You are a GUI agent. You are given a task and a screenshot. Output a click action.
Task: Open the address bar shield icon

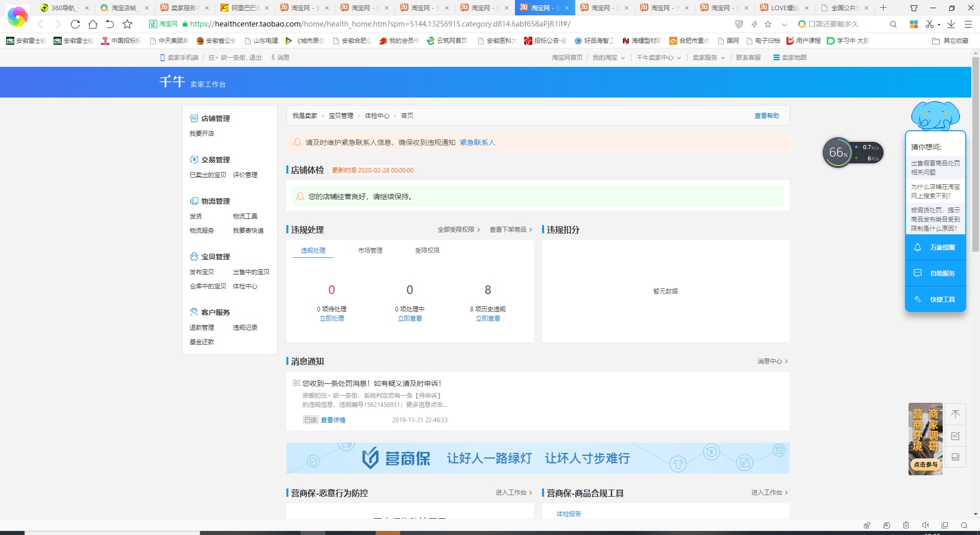coord(739,24)
